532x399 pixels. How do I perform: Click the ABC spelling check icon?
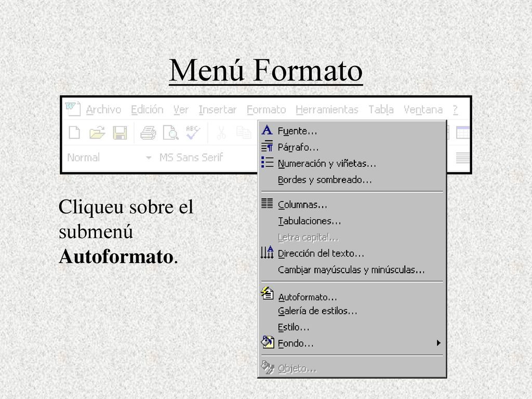point(193,132)
